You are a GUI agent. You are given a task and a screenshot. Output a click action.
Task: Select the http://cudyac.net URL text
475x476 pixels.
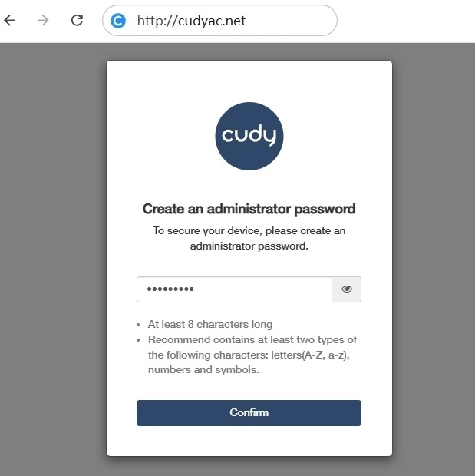(x=191, y=21)
